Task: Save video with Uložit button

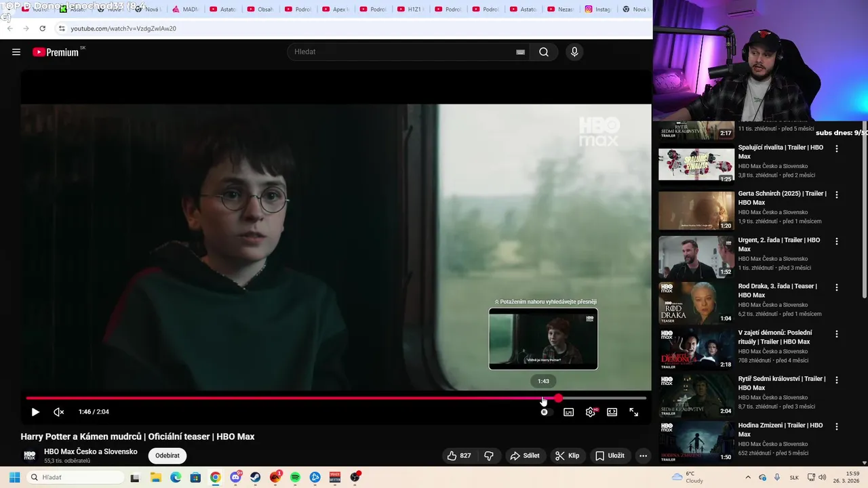Action: pyautogui.click(x=610, y=456)
